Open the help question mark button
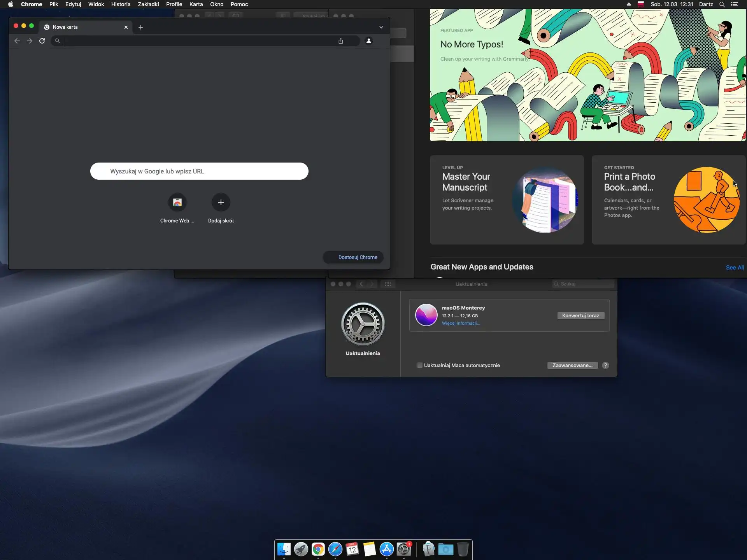Viewport: 747px width, 560px height. pos(605,365)
